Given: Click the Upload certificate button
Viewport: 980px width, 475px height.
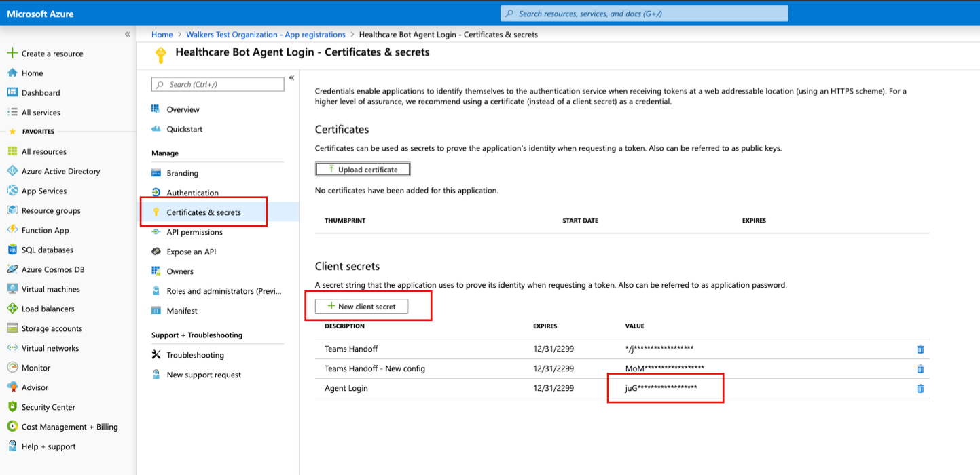Looking at the screenshot, I should 362,169.
